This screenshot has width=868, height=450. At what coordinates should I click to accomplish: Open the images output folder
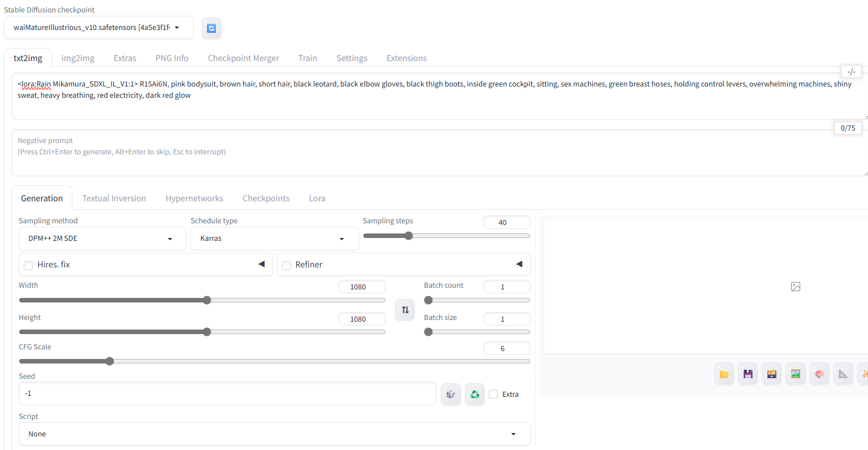click(724, 374)
